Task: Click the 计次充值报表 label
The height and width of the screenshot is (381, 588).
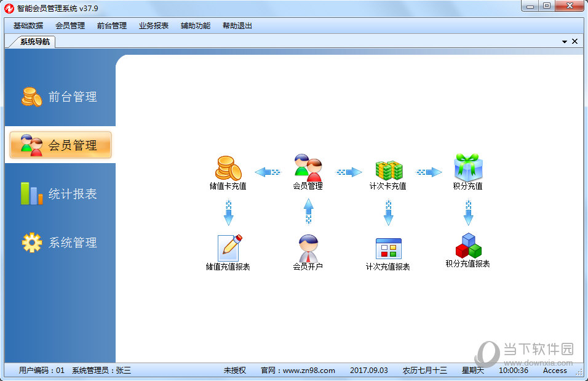Action: coord(388,267)
